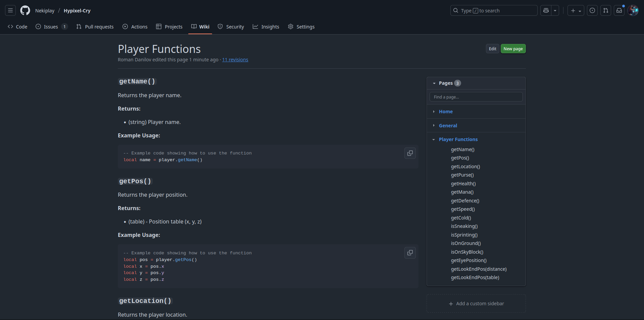View your issues icon in header
644x320 pixels.
592,10
